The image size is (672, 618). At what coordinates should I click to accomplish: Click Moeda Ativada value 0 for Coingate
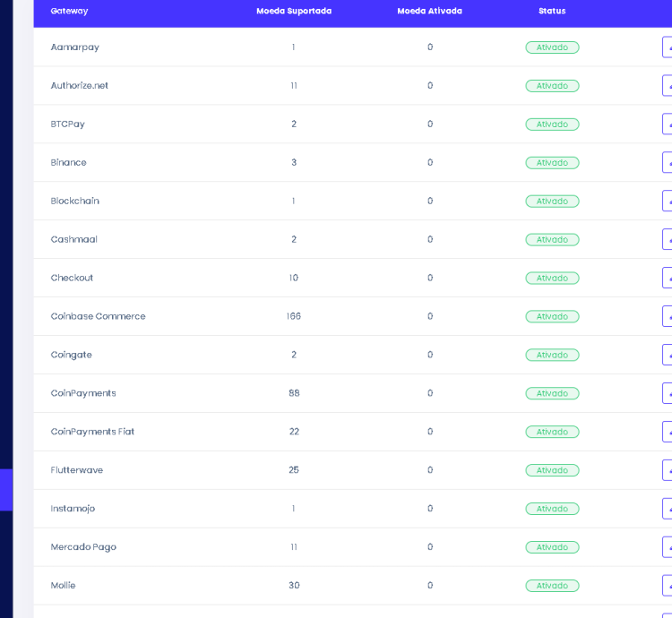click(x=430, y=355)
